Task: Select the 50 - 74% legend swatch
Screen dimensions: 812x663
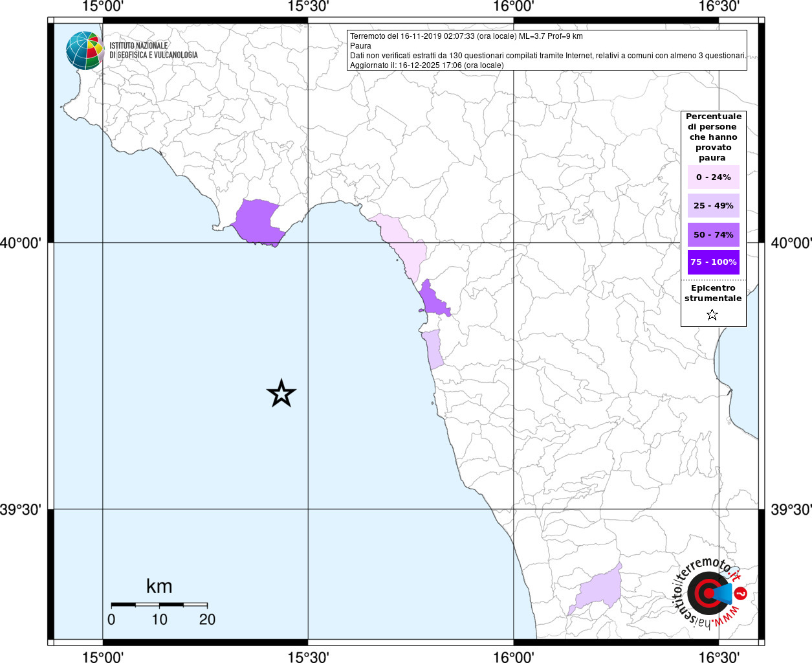Action: coord(714,234)
